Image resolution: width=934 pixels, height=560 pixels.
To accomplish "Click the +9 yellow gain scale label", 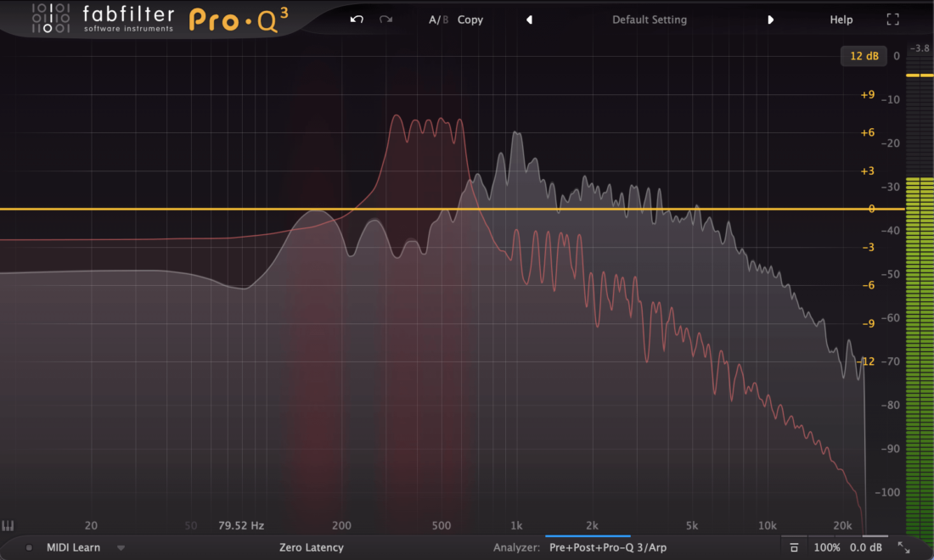I will (x=867, y=95).
